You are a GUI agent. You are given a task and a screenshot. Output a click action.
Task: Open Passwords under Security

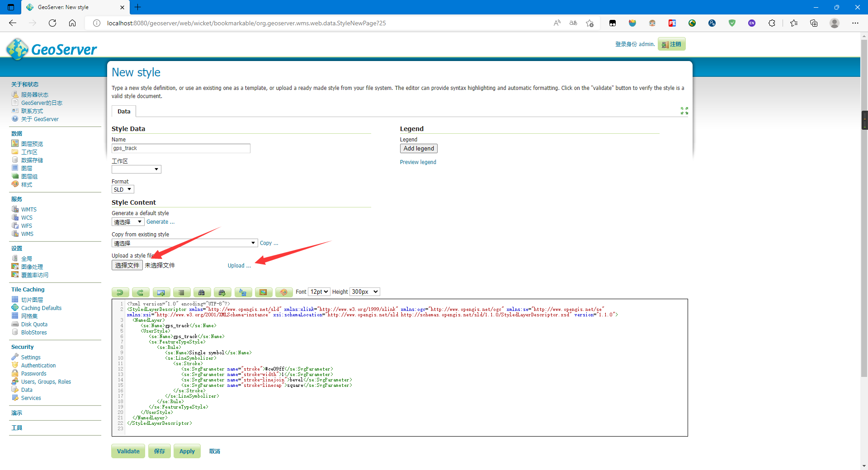(34, 374)
